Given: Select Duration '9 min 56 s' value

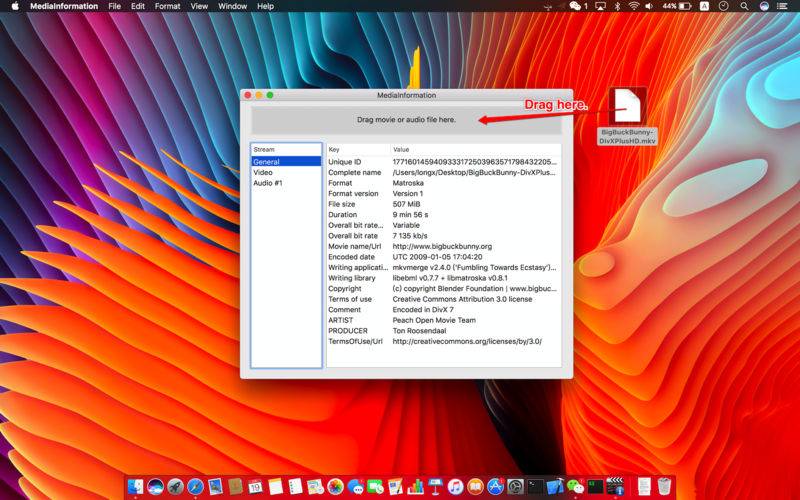Looking at the screenshot, I should tap(410, 215).
